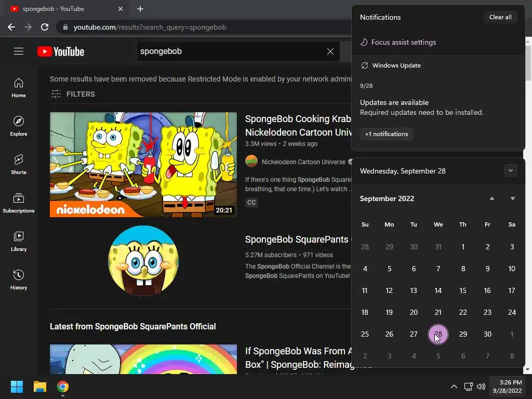This screenshot has height=399, width=532.
Task: Open the Nickelodeon Cartoon Universe channel link
Action: (x=303, y=162)
